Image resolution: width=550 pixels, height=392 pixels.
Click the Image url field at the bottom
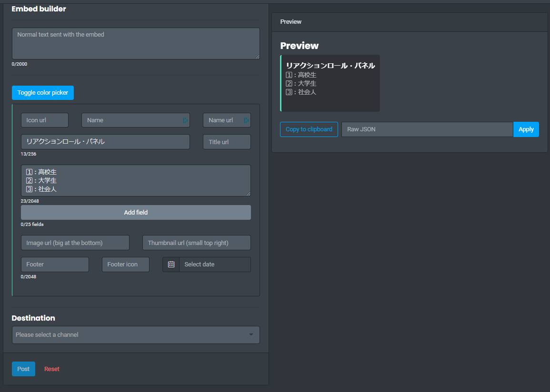(x=75, y=242)
